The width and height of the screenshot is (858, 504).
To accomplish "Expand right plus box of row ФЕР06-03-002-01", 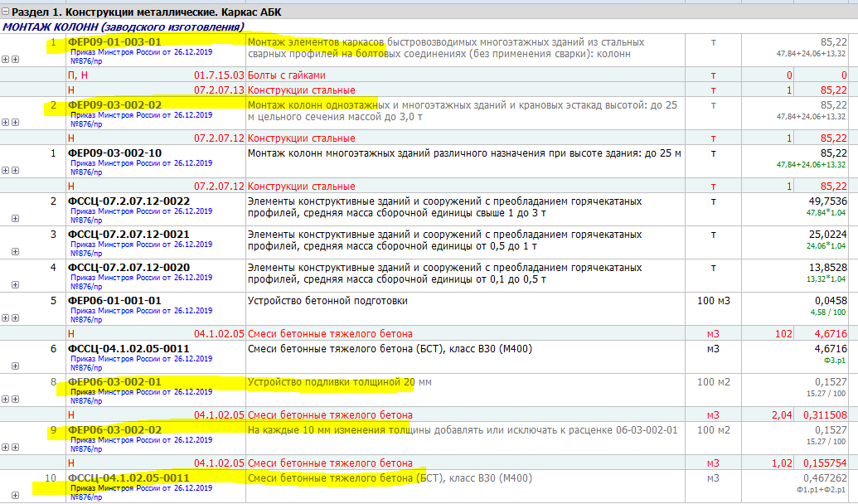I will coord(15,399).
